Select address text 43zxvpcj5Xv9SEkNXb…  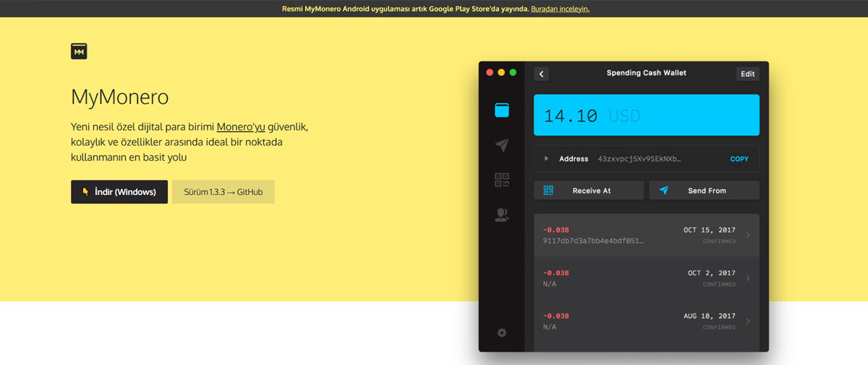coord(639,159)
